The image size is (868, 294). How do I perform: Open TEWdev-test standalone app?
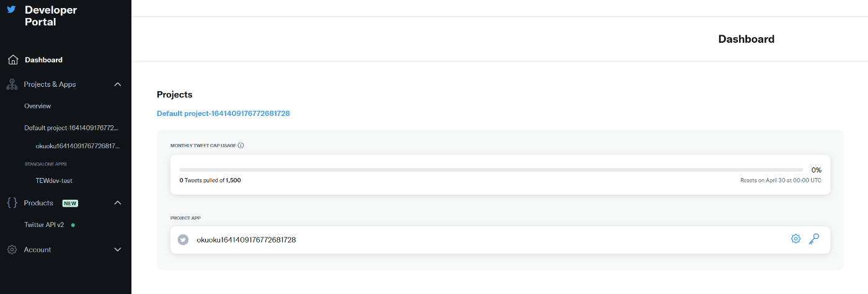(x=55, y=180)
